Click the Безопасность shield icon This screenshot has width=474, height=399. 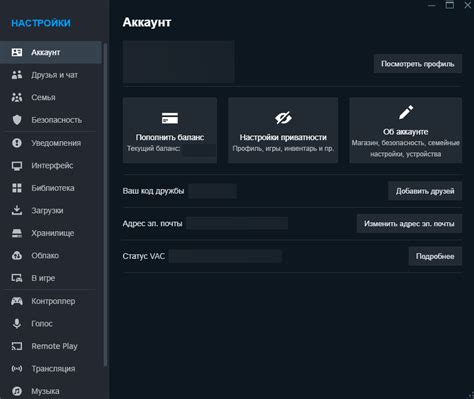(17, 120)
